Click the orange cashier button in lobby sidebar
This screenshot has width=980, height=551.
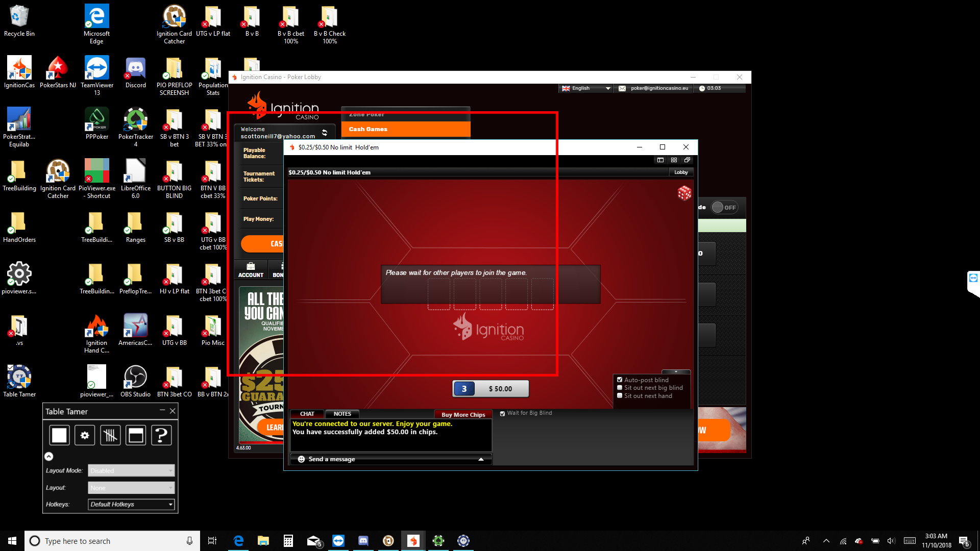click(x=263, y=244)
